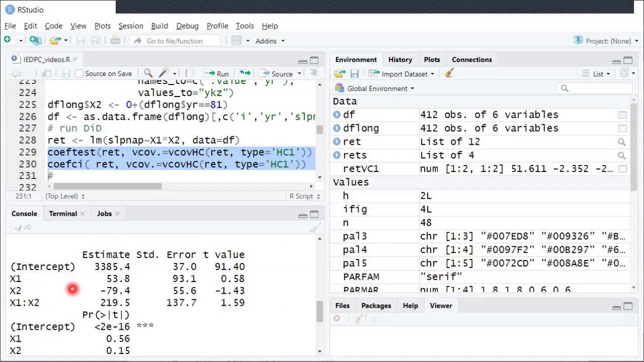This screenshot has width=644, height=362.
Task: Expand the df data frame entry
Action: click(337, 115)
